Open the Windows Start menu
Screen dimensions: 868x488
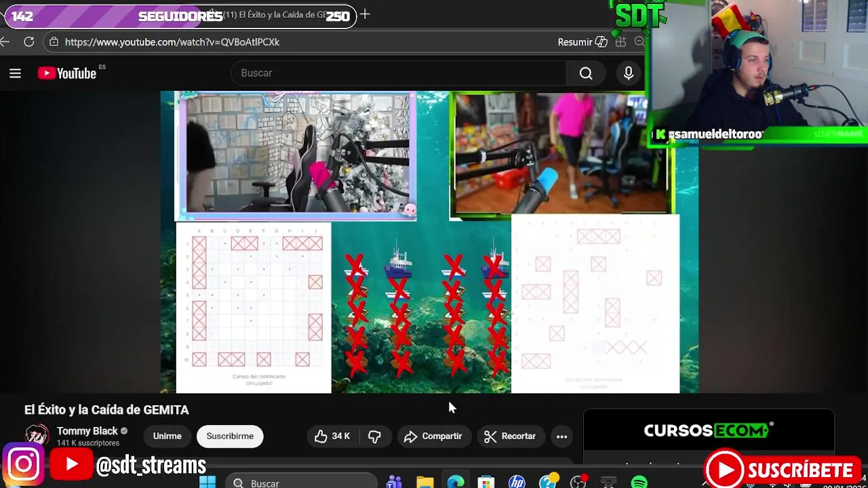point(208,482)
